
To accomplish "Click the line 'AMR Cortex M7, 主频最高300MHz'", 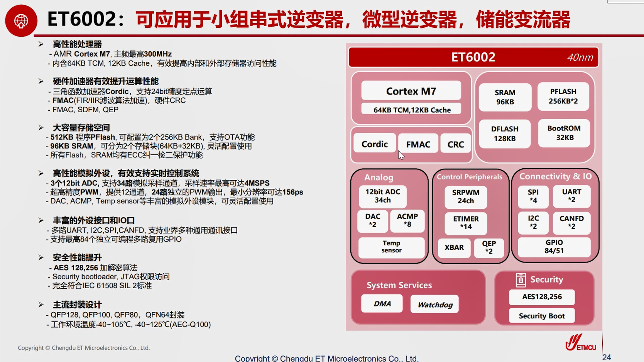I will coord(110,54).
